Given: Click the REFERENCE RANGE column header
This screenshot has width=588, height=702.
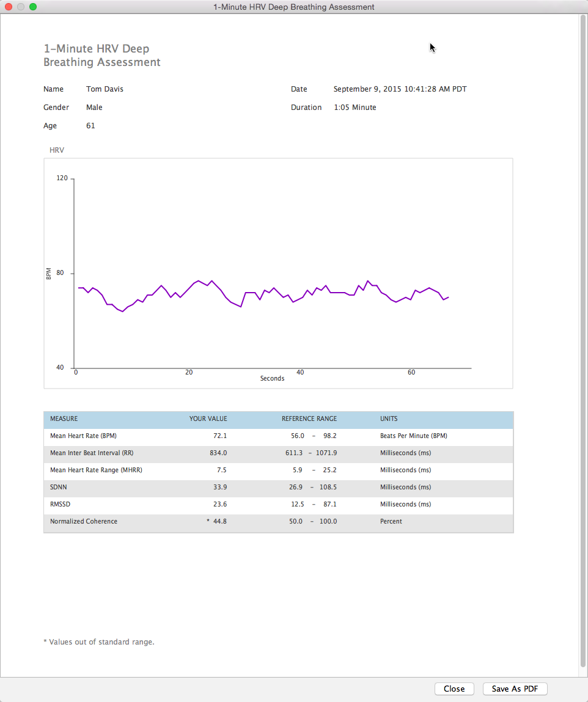Looking at the screenshot, I should click(309, 419).
